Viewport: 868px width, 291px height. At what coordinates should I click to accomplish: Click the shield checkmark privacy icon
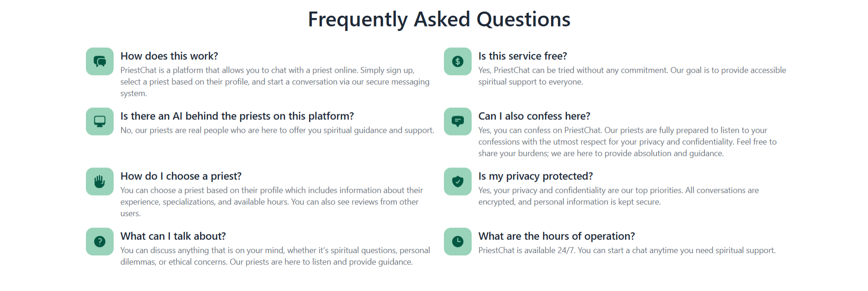458,181
